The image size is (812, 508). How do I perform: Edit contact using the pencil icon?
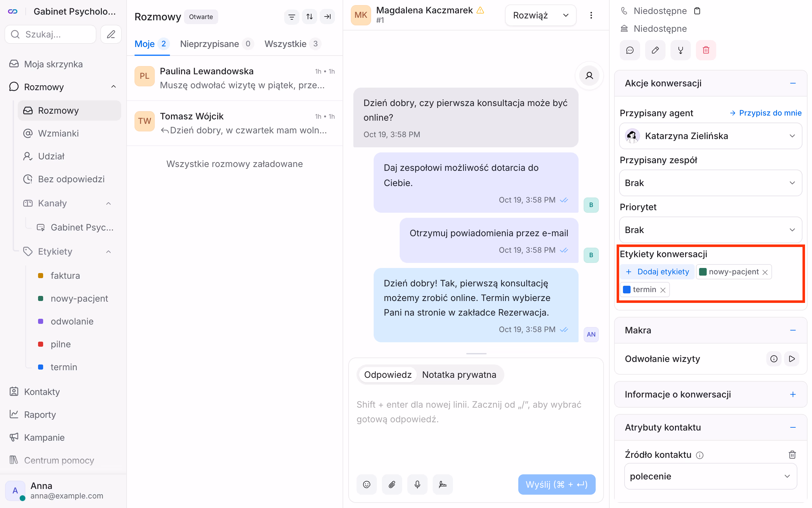(x=655, y=50)
